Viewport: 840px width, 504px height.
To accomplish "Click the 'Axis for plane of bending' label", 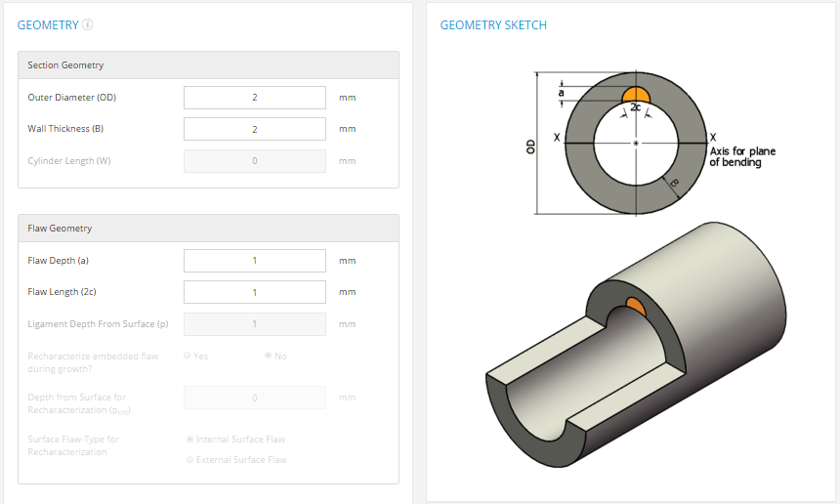I will (742, 156).
